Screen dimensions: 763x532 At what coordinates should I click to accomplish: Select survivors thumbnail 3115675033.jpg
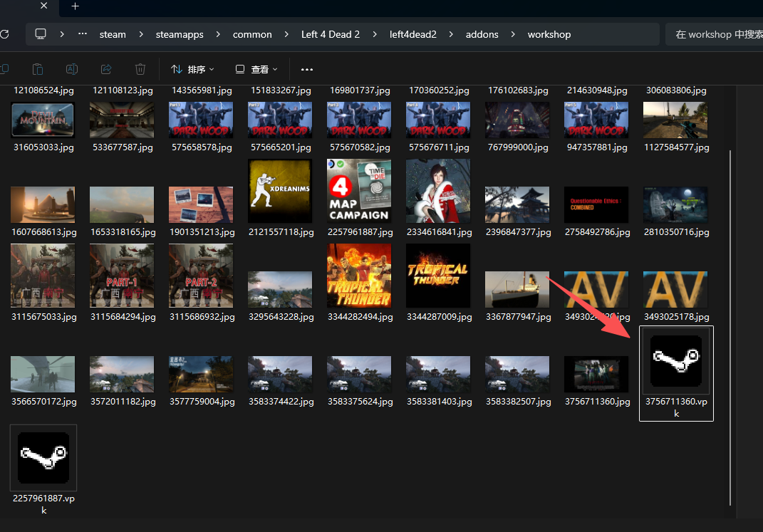(43, 276)
